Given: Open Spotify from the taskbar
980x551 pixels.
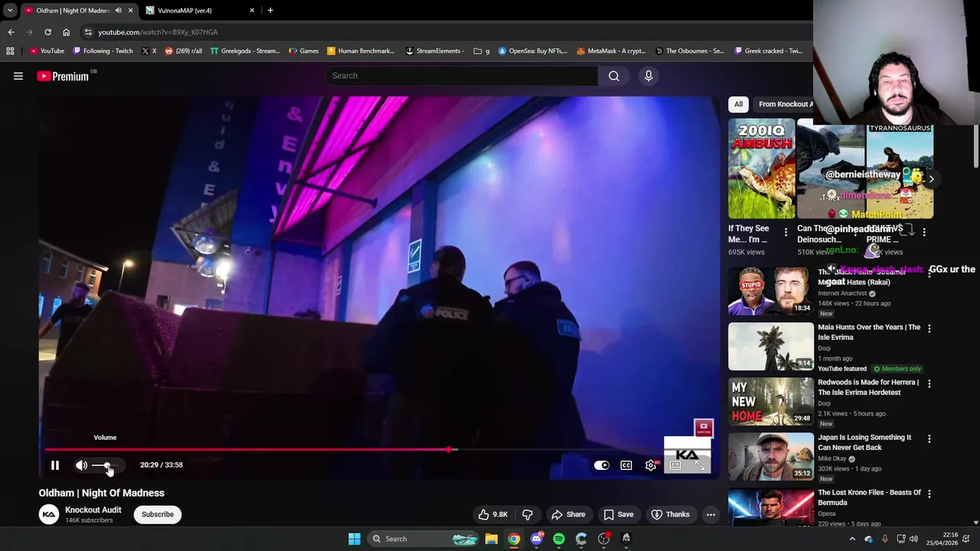Looking at the screenshot, I should tap(559, 539).
